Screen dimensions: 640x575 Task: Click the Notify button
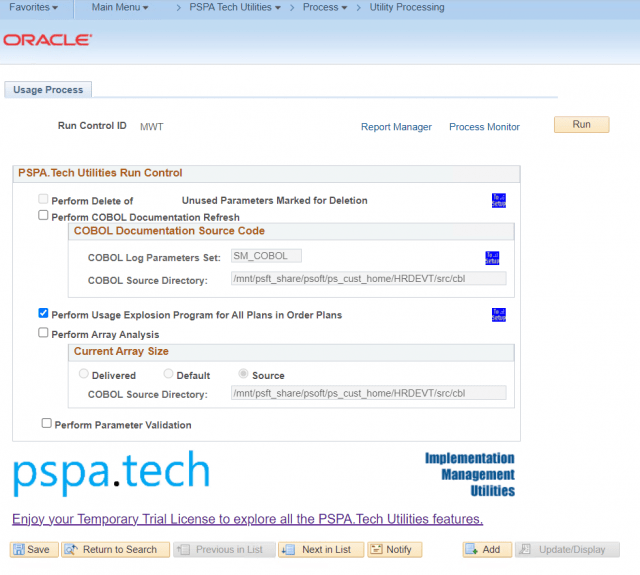[395, 550]
